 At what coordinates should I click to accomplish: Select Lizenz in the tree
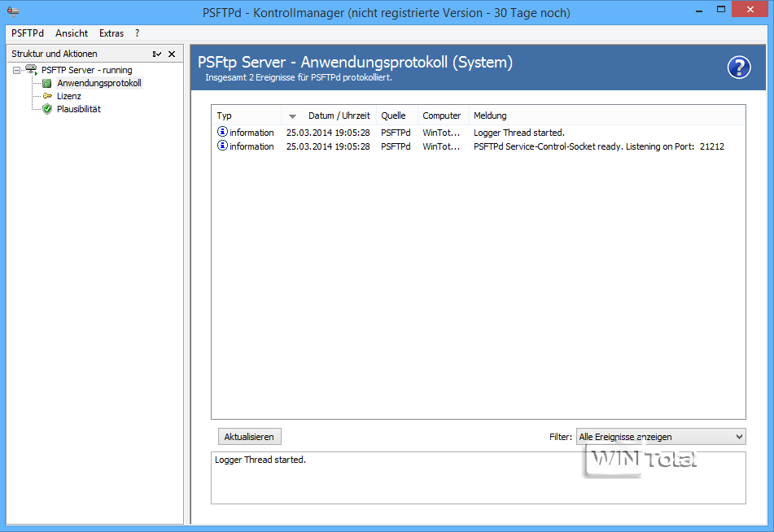68,96
